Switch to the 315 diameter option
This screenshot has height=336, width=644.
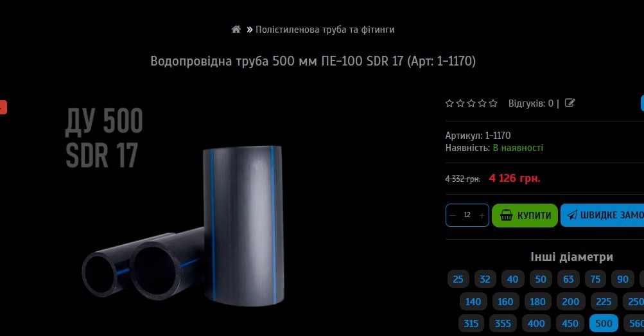coord(471,324)
